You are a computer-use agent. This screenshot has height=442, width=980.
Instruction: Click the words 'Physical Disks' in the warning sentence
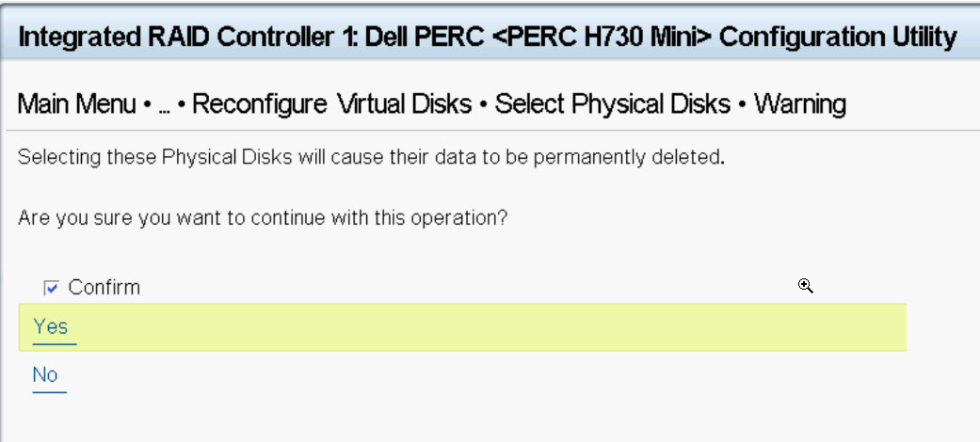click(x=227, y=157)
